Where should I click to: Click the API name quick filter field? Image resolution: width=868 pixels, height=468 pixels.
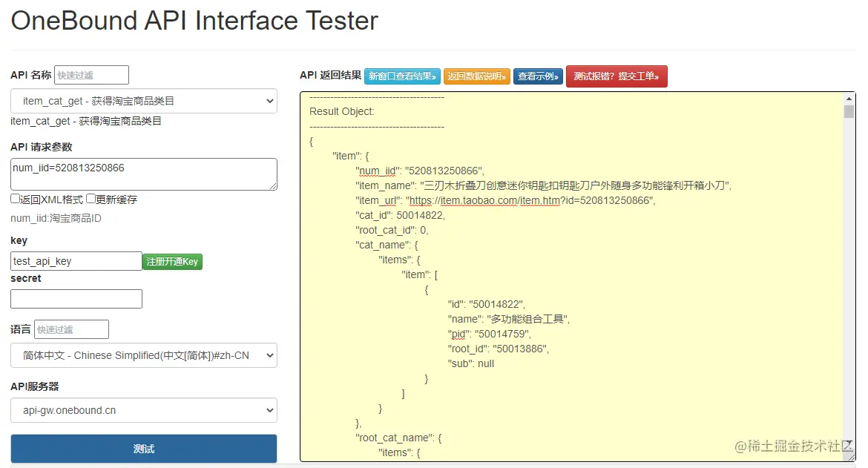pyautogui.click(x=91, y=75)
